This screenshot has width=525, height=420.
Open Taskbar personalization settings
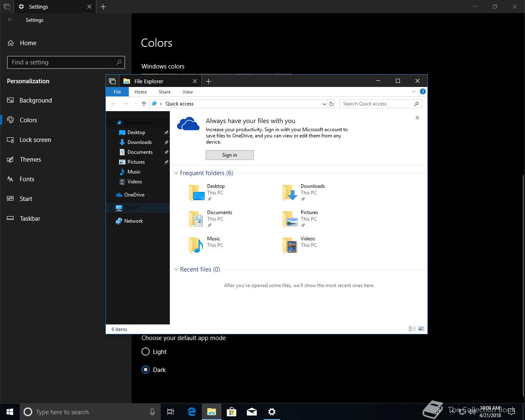(66, 219)
